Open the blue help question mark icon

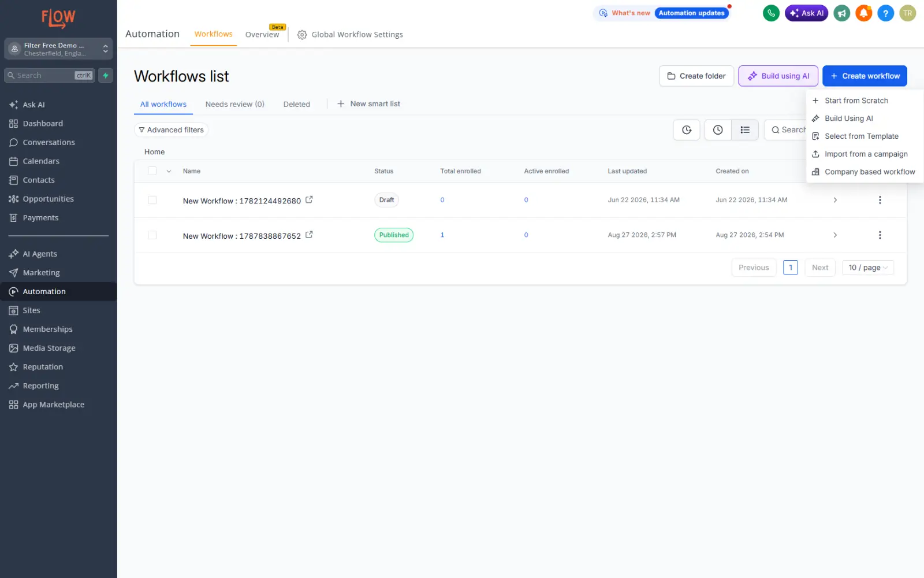pos(886,13)
